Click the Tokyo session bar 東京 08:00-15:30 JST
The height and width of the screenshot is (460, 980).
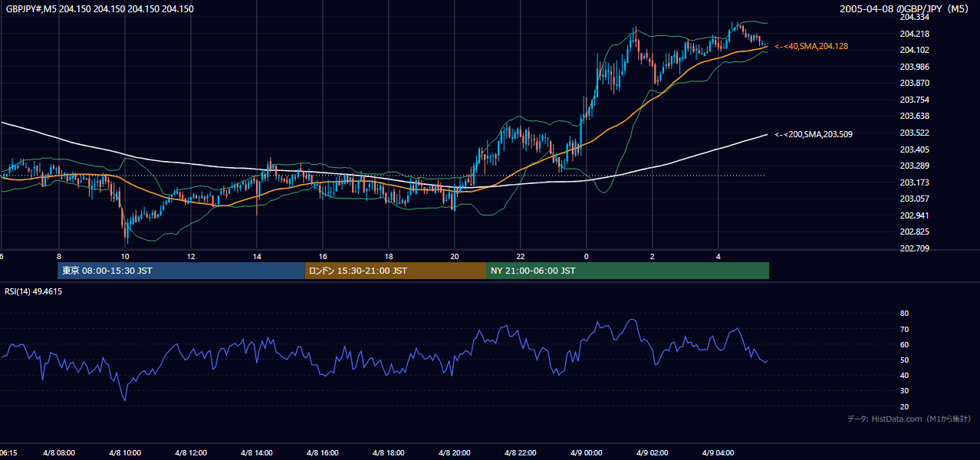click(181, 271)
